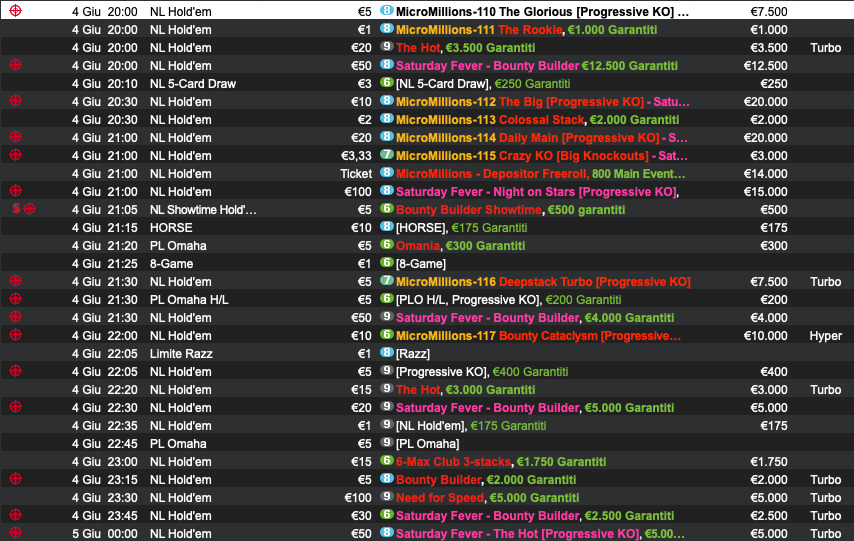The height and width of the screenshot is (541, 854).
Task: Click the 8-max seat badge on the Razz row
Action: tap(387, 352)
